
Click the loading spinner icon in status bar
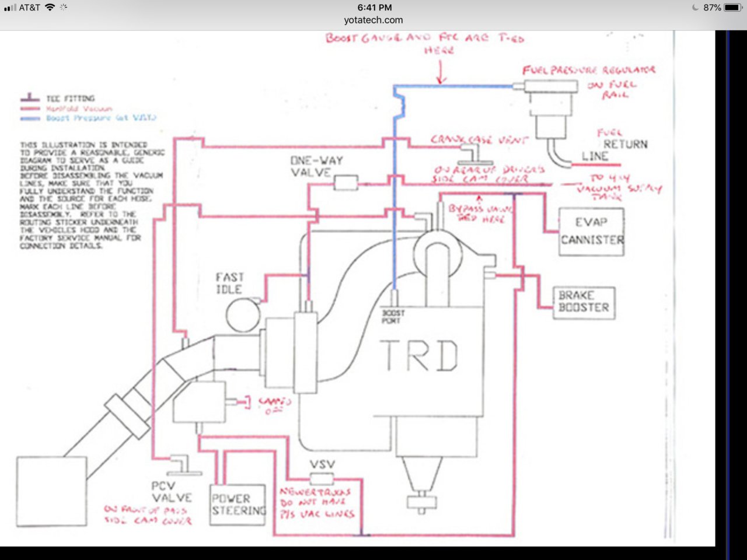(x=64, y=8)
